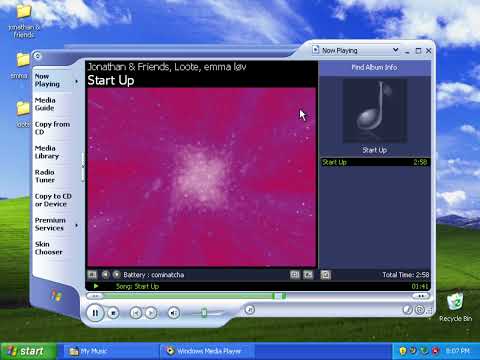Image resolution: width=480 pixels, height=360 pixels.
Task: Click the rewind button on seek bar
Action: (x=95, y=296)
